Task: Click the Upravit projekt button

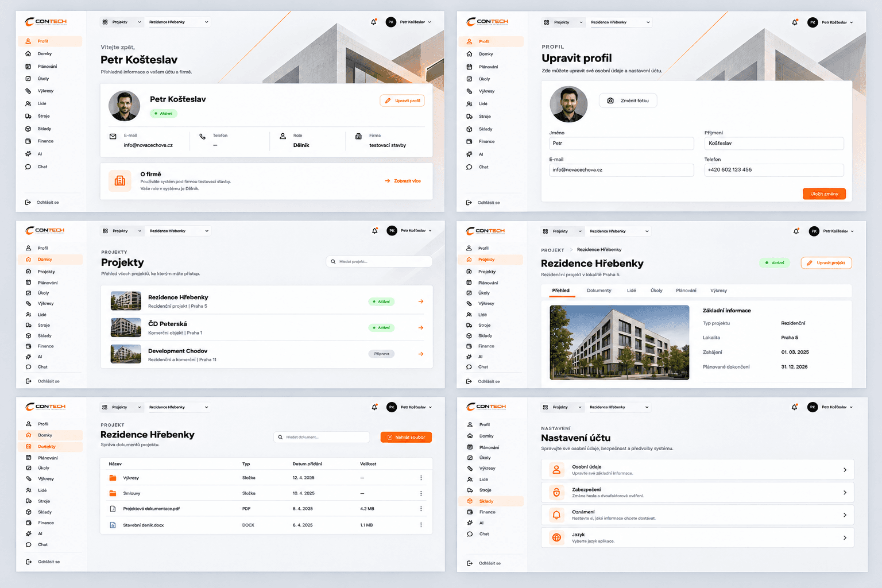Action: click(x=826, y=263)
